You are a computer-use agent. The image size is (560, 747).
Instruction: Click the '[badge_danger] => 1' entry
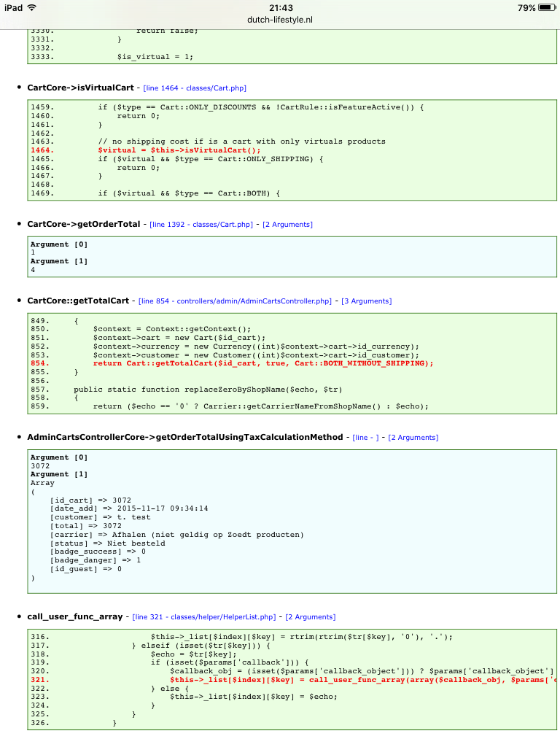pyautogui.click(x=96, y=560)
